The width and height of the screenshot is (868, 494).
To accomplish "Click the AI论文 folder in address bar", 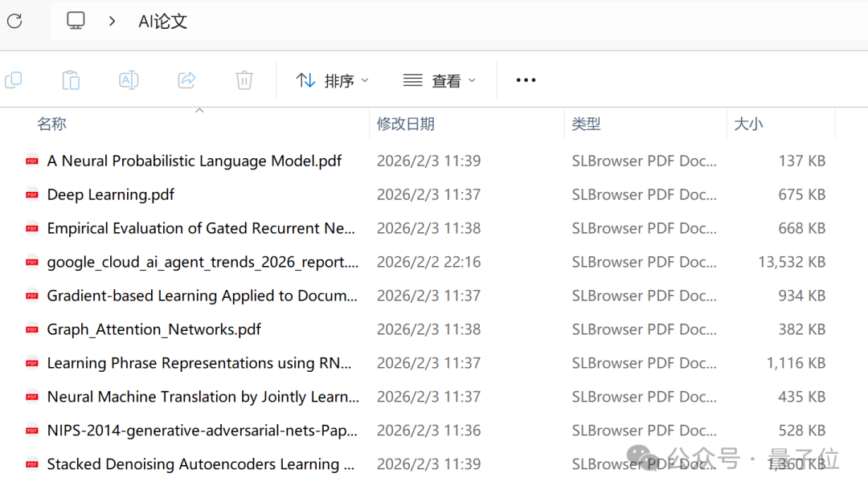I will coord(162,21).
